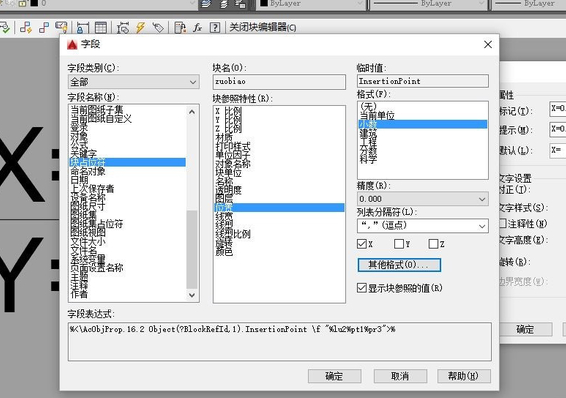566x398 pixels.
Task: Select 颜色 in block reference properties
Action: tap(224, 252)
